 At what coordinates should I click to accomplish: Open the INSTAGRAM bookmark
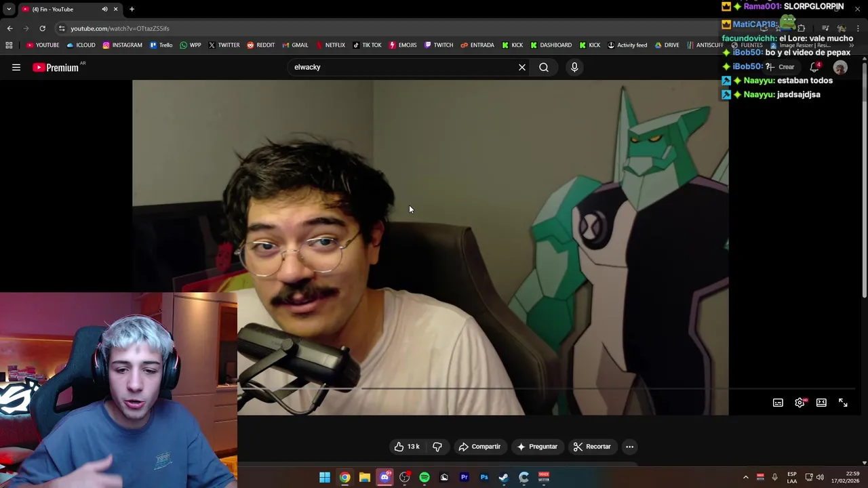pos(122,45)
